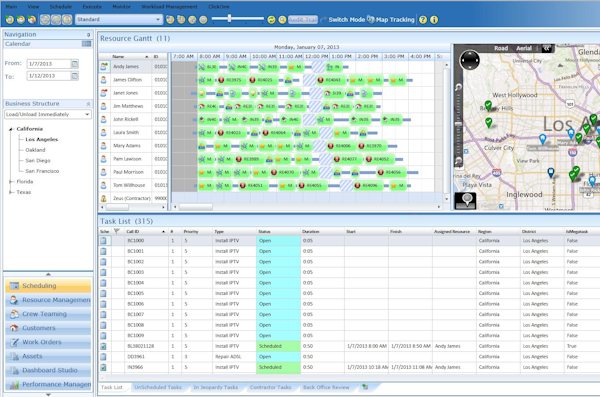Viewport: 600px width, 397px height.
Task: Open the help question-mark icon
Action: point(423,20)
